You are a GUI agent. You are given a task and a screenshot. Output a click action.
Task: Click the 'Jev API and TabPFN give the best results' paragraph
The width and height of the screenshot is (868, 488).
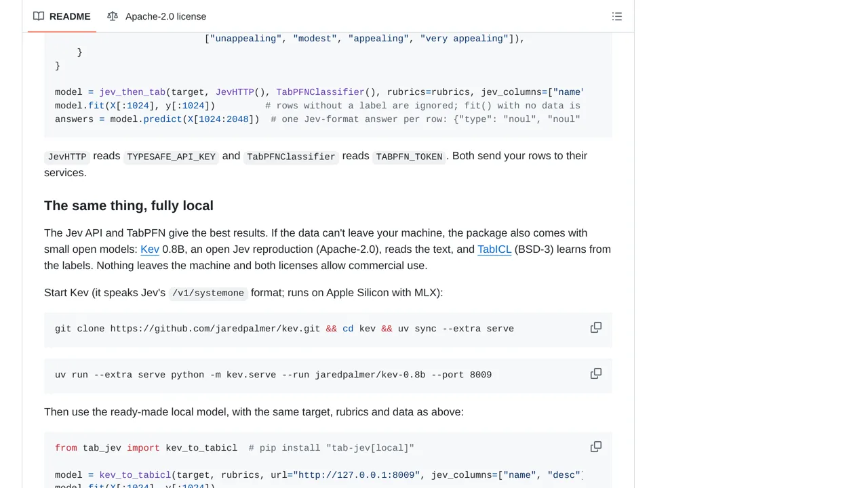click(x=328, y=249)
